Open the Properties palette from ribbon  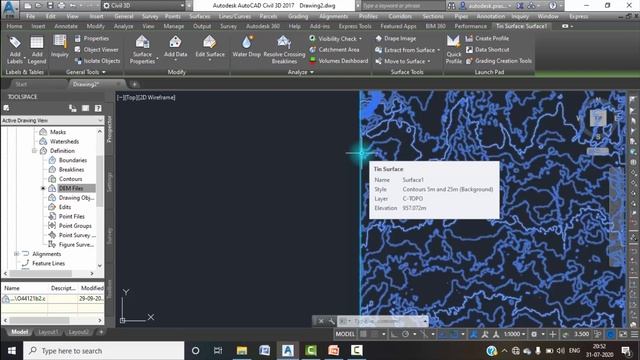click(x=92, y=38)
